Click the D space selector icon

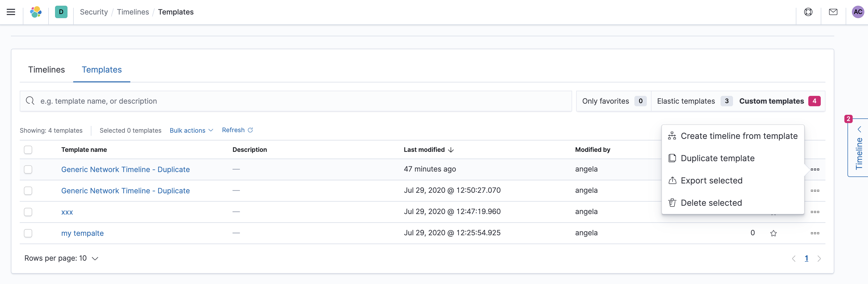[x=61, y=12]
